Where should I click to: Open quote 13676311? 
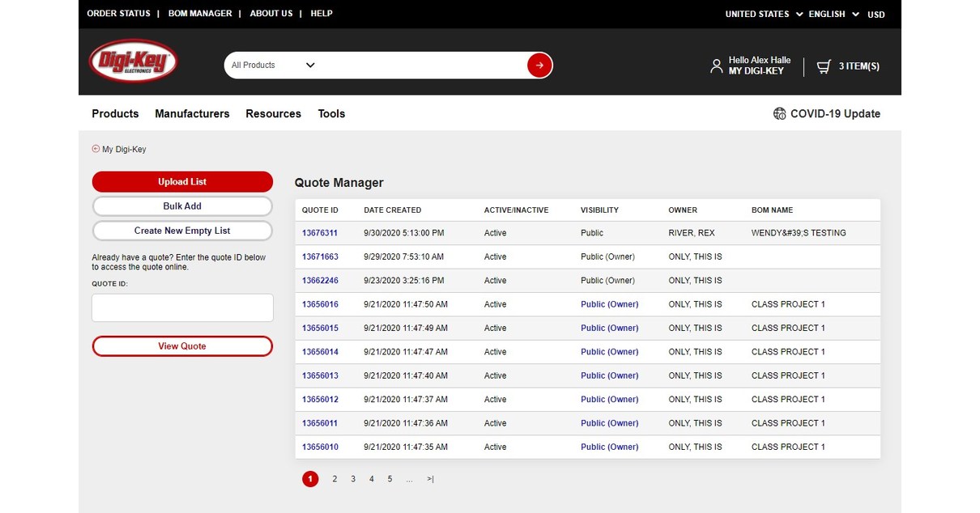[321, 232]
